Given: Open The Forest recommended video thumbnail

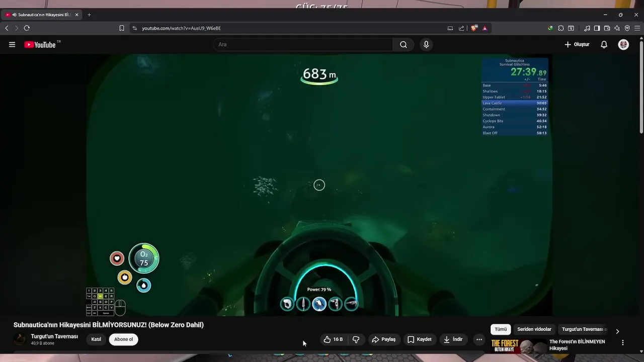Looking at the screenshot, I should pos(519,346).
